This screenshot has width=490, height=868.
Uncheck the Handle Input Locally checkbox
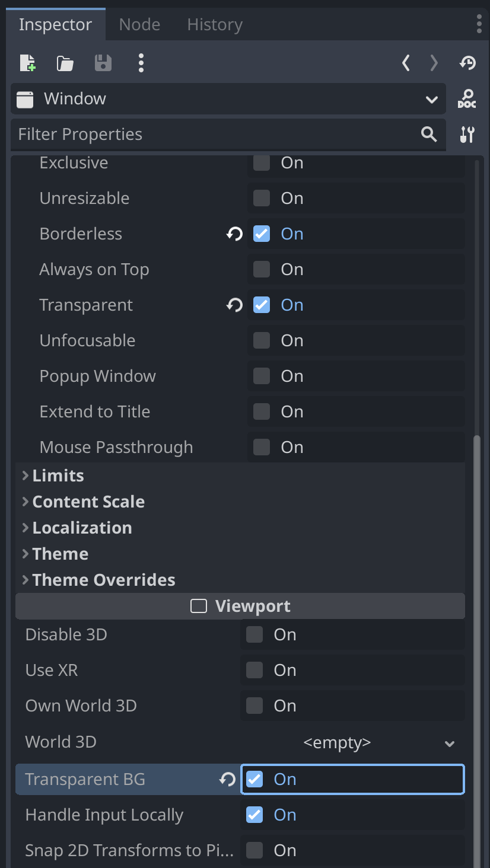(254, 815)
